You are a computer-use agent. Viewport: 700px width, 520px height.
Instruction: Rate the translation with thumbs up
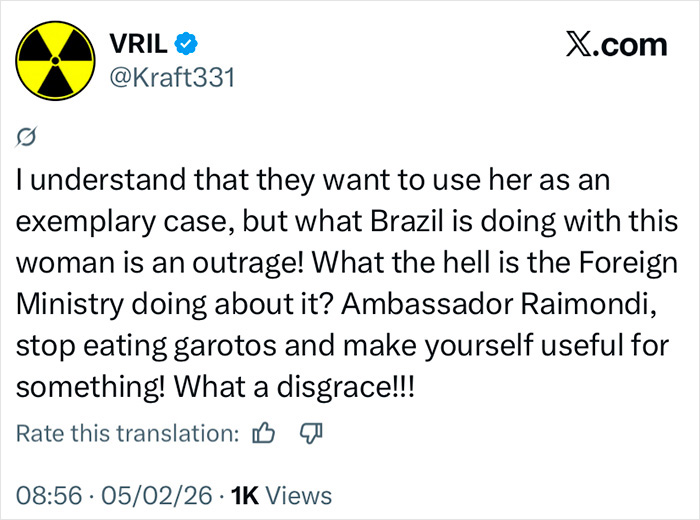click(264, 433)
